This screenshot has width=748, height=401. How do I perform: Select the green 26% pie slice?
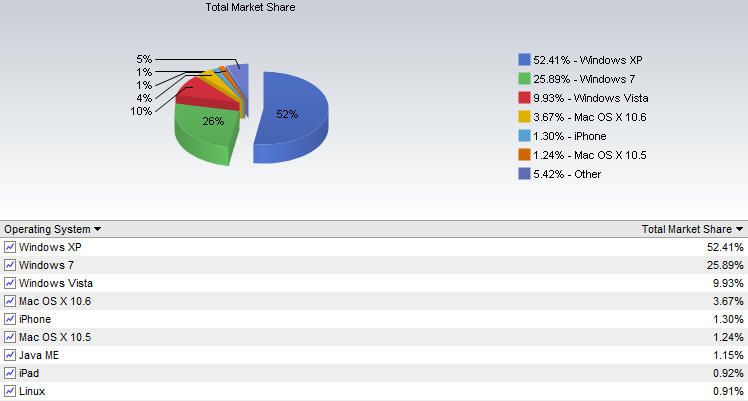pos(205,135)
